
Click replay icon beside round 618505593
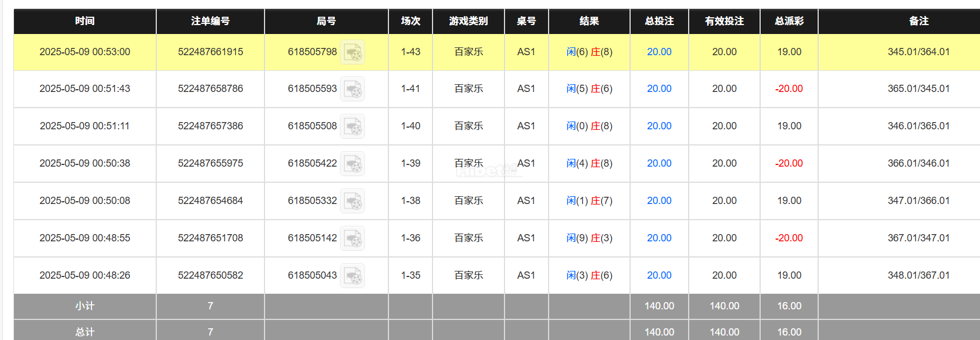point(352,89)
